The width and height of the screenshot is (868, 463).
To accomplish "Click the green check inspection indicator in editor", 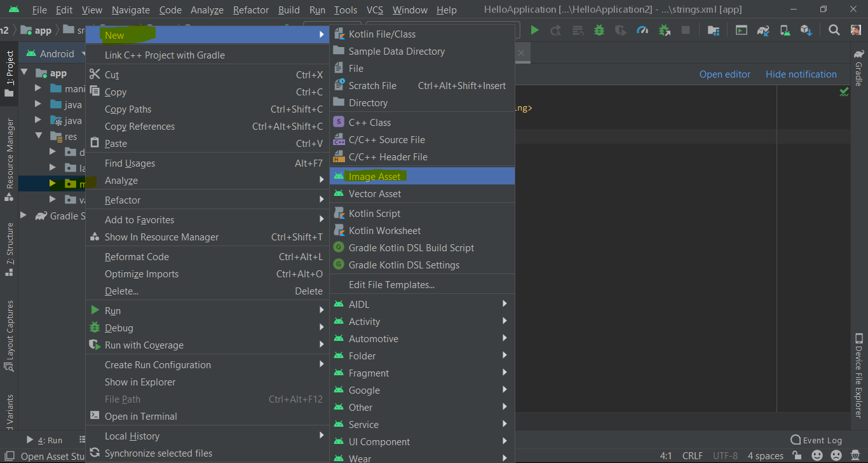I will [x=844, y=92].
